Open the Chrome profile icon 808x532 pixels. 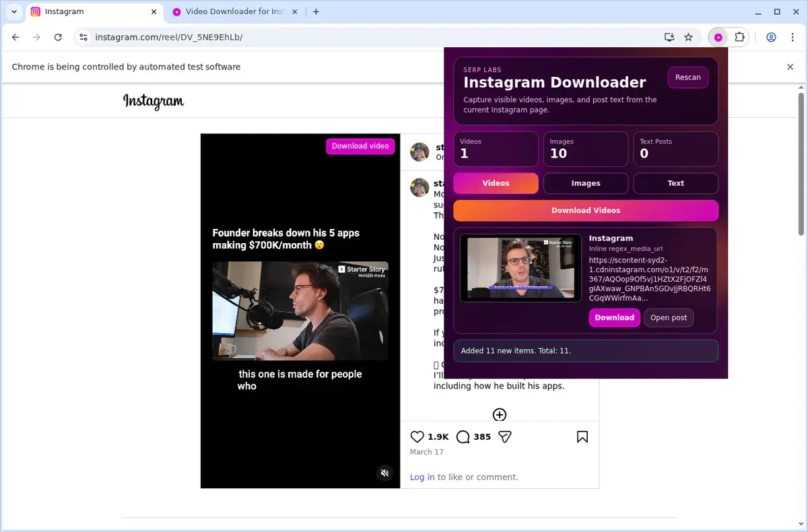coord(772,37)
